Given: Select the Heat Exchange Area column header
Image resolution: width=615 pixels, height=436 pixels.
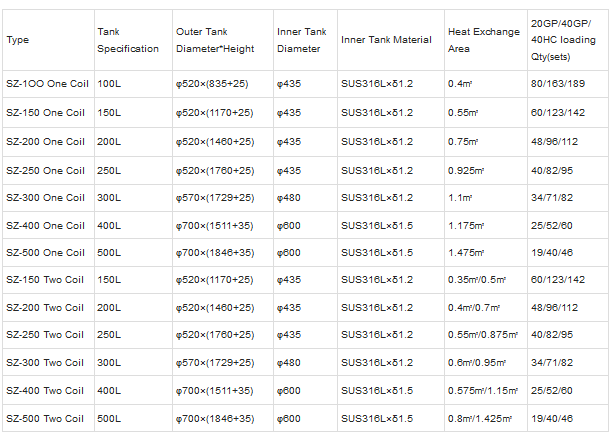Looking at the screenshot, I should click(484, 40).
